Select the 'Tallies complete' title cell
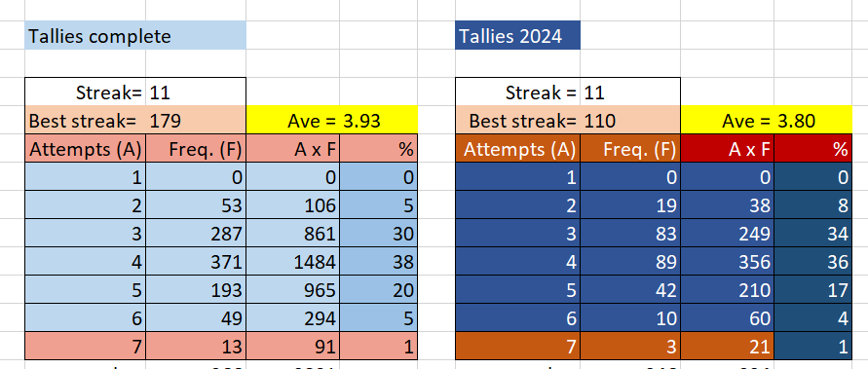 pos(135,35)
